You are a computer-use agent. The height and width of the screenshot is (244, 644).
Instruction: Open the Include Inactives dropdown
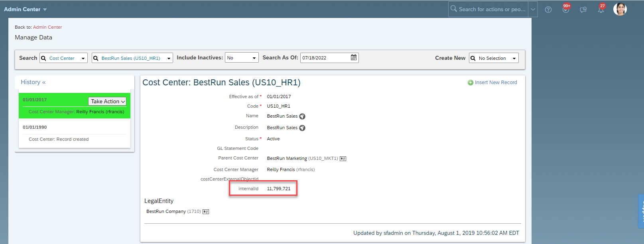click(x=242, y=58)
